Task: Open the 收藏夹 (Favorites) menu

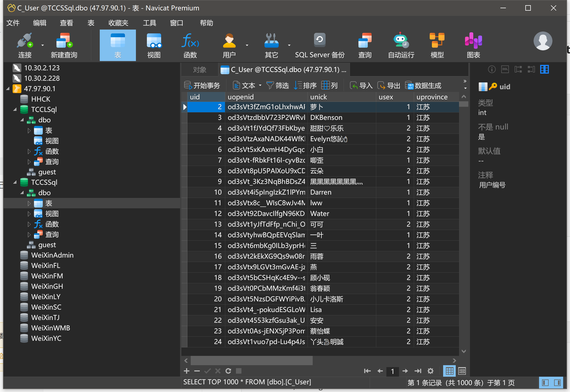Action: pyautogui.click(x=118, y=23)
